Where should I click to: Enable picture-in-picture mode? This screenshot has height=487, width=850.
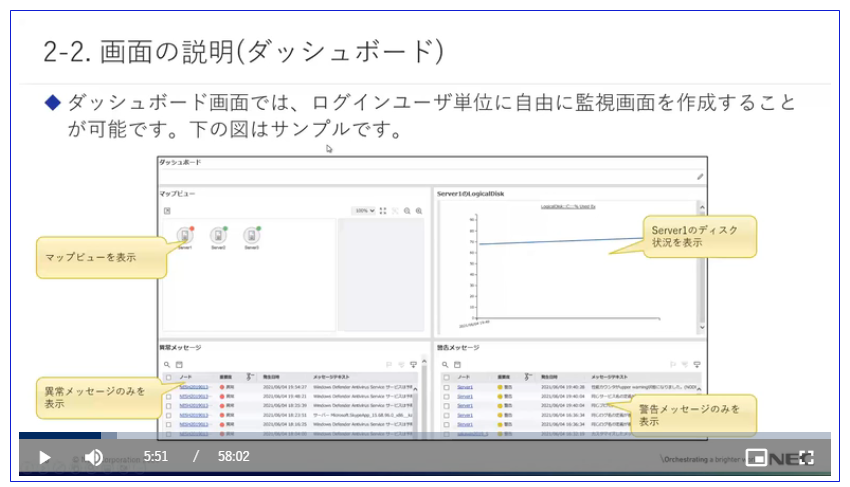(756, 458)
